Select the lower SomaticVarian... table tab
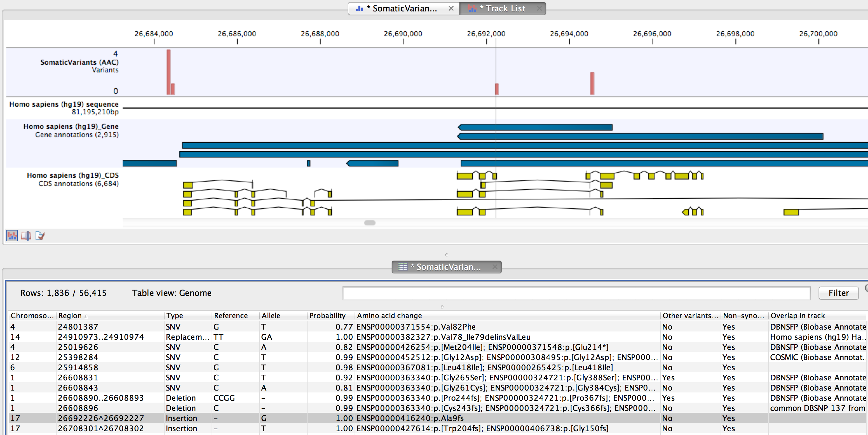The width and height of the screenshot is (868, 435). pos(446,267)
